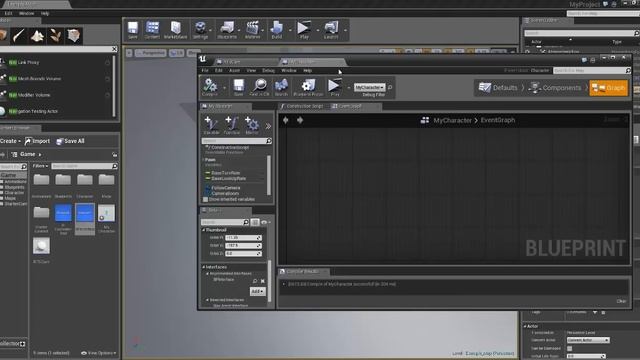Image resolution: width=640 pixels, height=360 pixels.
Task: Open Marketplace from main toolbar
Action: [176, 30]
